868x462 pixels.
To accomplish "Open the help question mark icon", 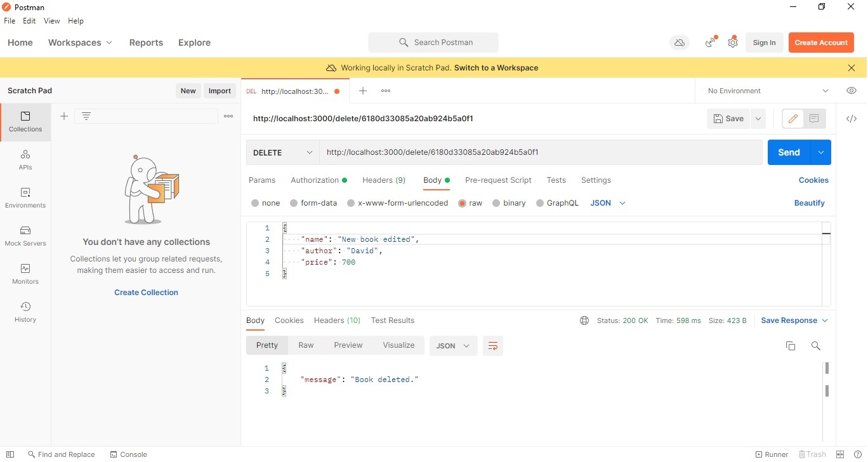I will (858, 454).
